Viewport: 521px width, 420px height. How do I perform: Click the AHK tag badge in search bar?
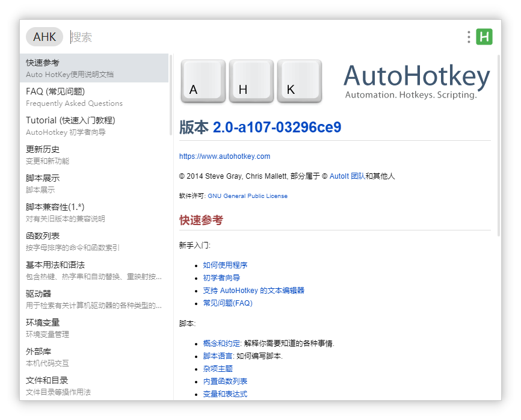(x=45, y=37)
